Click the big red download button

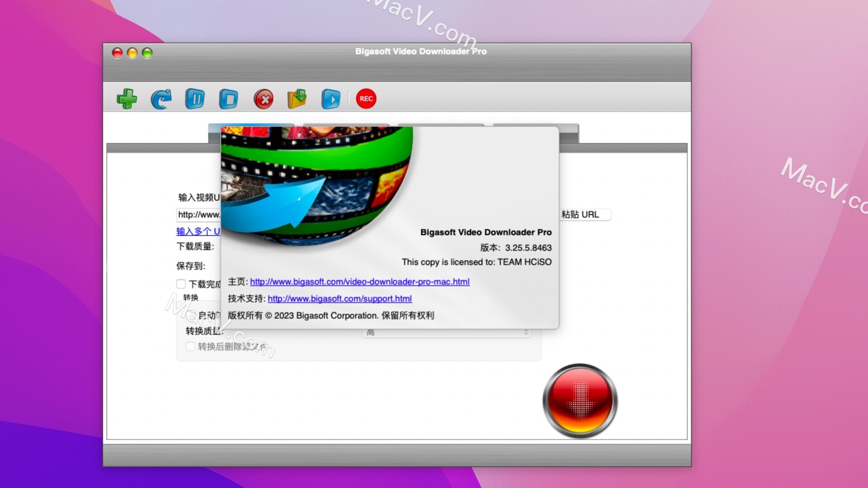click(580, 400)
